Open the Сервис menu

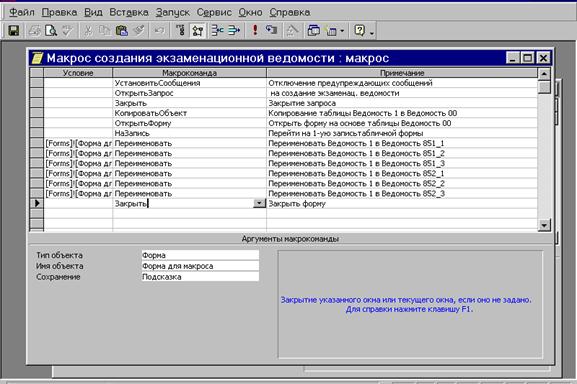(x=214, y=13)
